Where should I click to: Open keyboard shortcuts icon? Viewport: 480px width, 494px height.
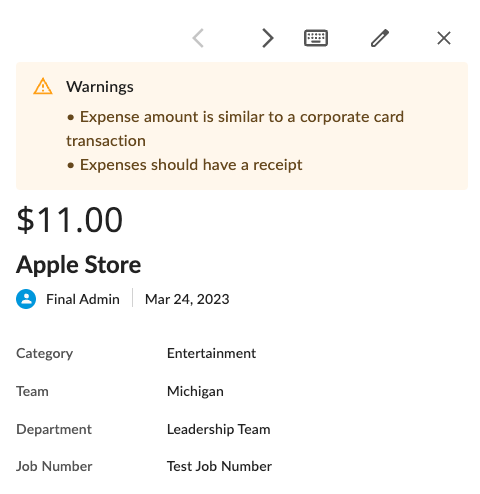point(316,38)
